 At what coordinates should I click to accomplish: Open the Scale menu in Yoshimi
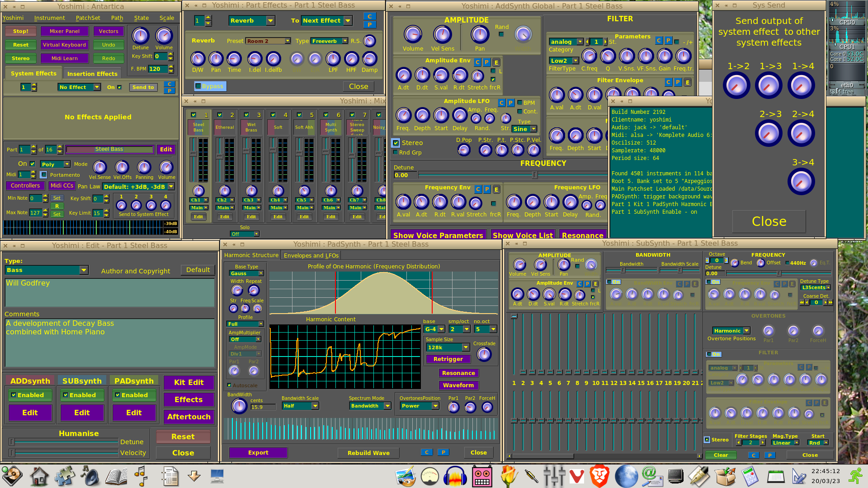click(166, 18)
